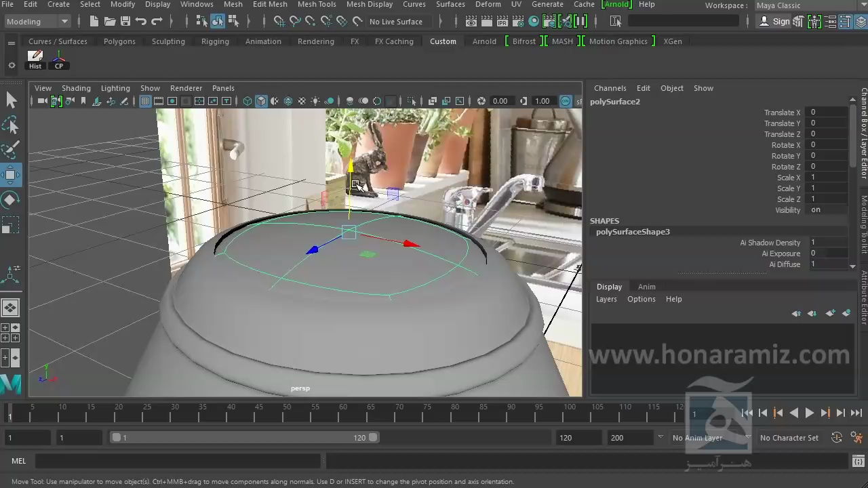Pick the Rotate tool in toolbox
Screen dimensions: 868x488
tap(11, 200)
